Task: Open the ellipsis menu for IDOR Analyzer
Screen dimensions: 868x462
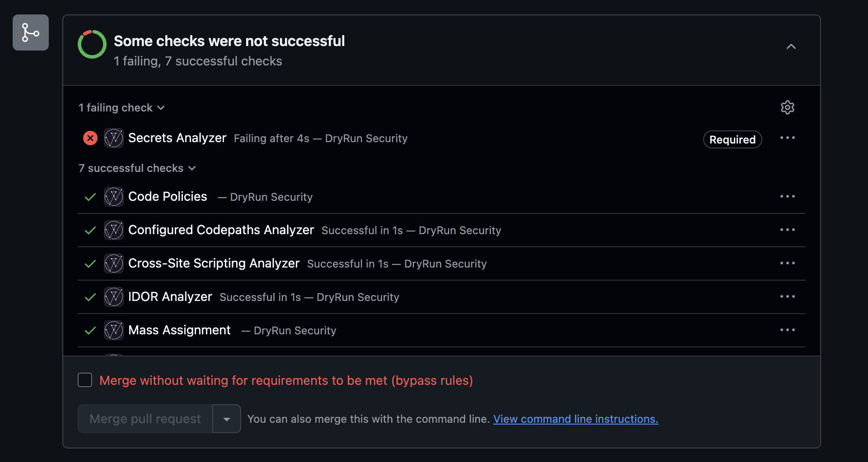Action: 787,296
